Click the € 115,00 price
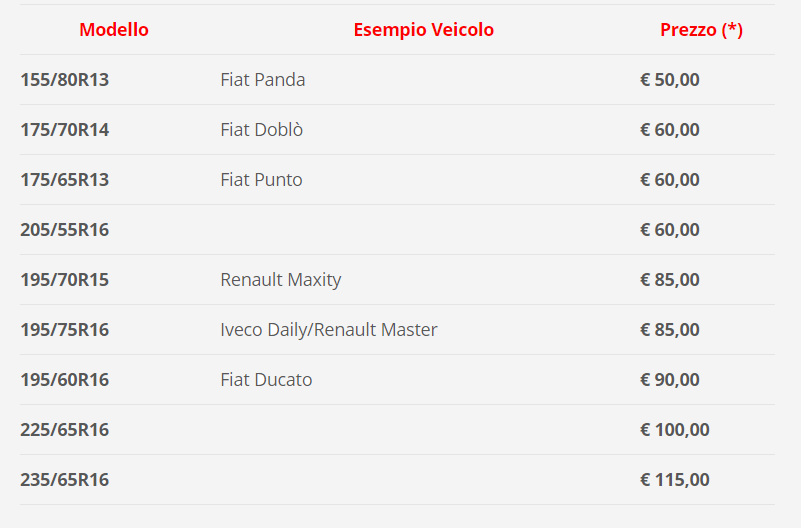Screen dimensions: 801x528 [x=675, y=480]
